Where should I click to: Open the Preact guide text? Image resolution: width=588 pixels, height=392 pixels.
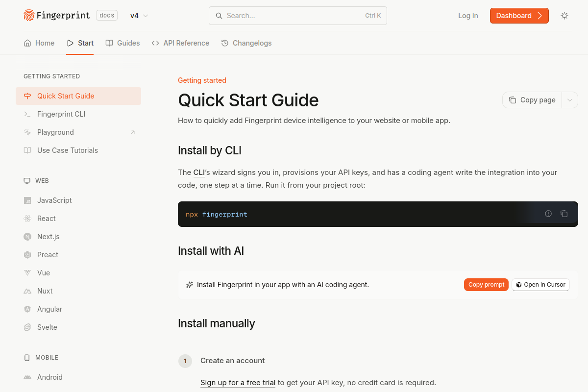[x=48, y=255]
